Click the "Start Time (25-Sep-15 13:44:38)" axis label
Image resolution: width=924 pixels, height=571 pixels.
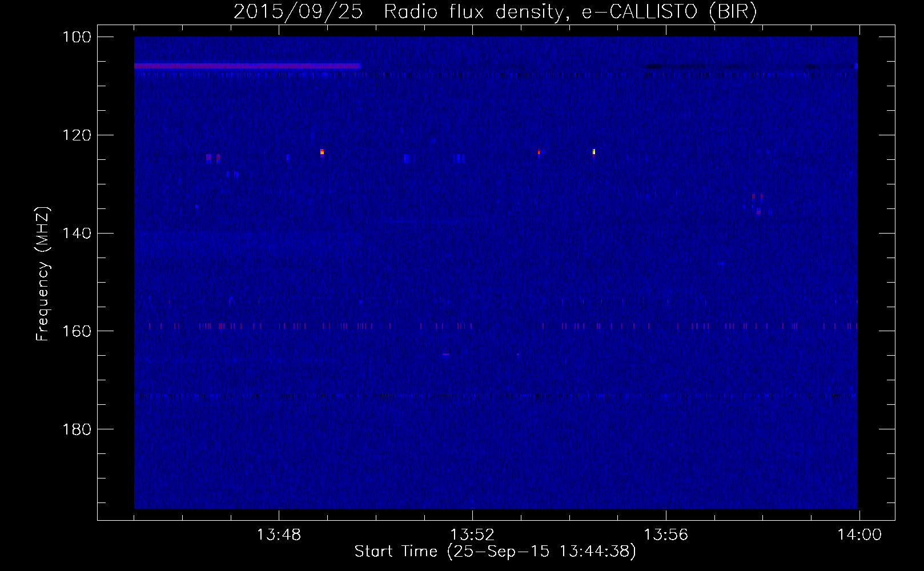point(495,552)
